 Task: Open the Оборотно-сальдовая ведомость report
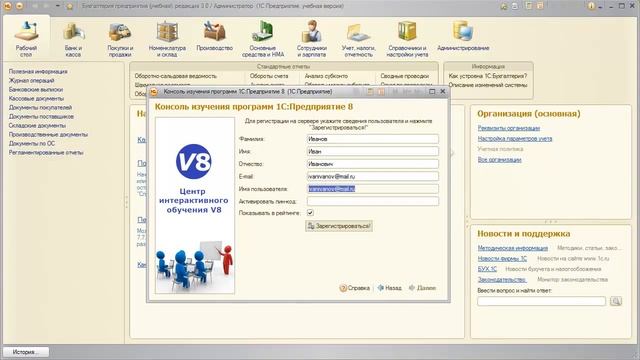point(176,76)
